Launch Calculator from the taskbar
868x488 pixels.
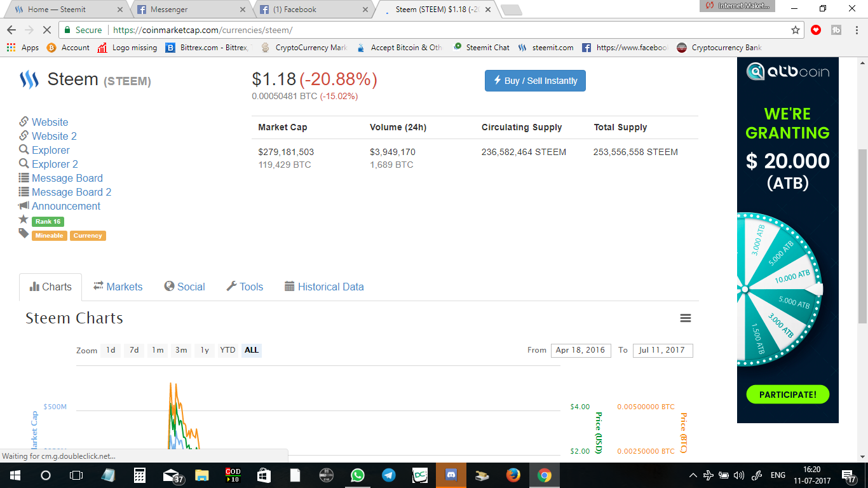140,475
